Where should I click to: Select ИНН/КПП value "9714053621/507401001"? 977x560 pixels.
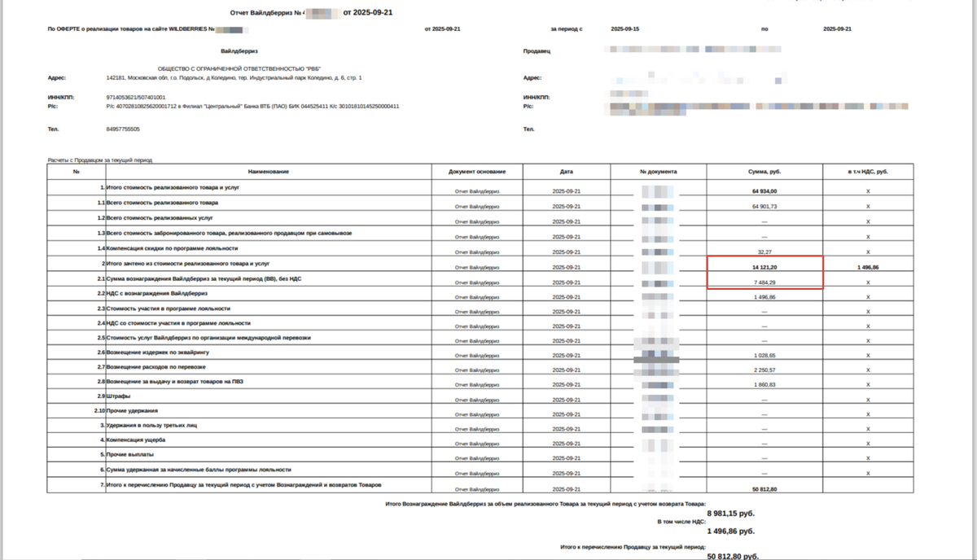coord(135,98)
